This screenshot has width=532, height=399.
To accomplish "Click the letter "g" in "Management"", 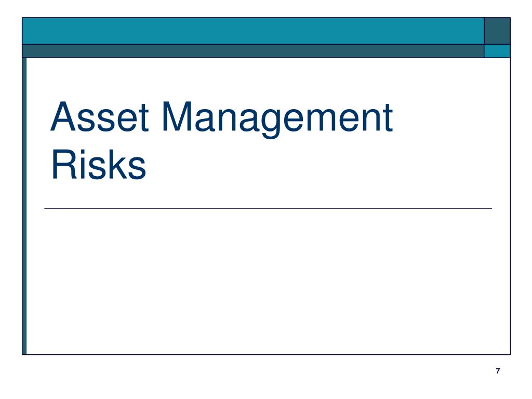I will pos(271,124).
